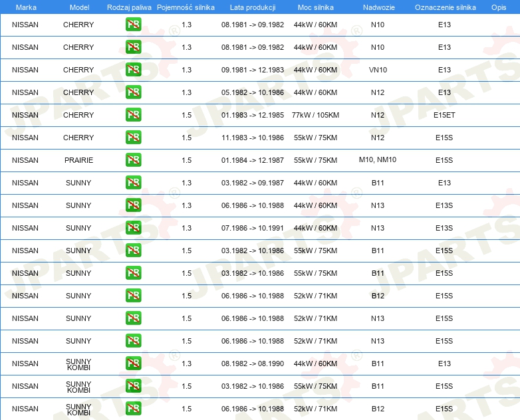
Task: Select E13 in the SUNNY 03.1982 -> 09.1987 row
Action: click(x=444, y=183)
